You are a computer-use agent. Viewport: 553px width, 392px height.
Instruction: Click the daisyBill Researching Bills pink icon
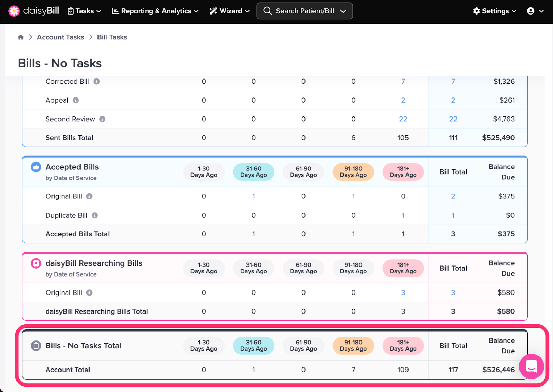pyautogui.click(x=36, y=263)
